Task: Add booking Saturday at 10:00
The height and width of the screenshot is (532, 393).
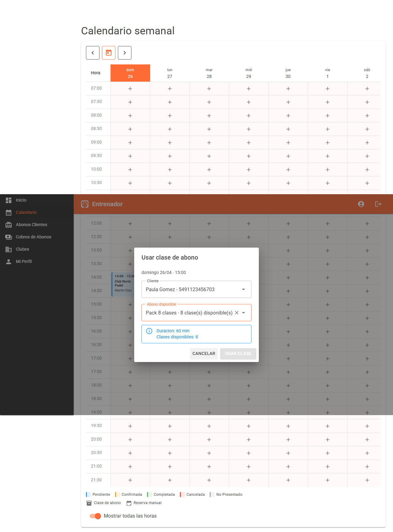Action: 367,170
